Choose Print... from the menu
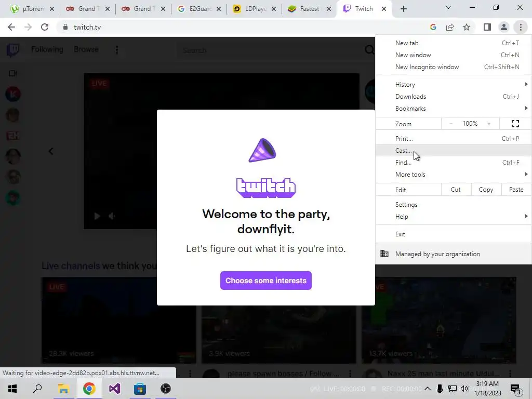The width and height of the screenshot is (532, 399). pyautogui.click(x=453, y=138)
